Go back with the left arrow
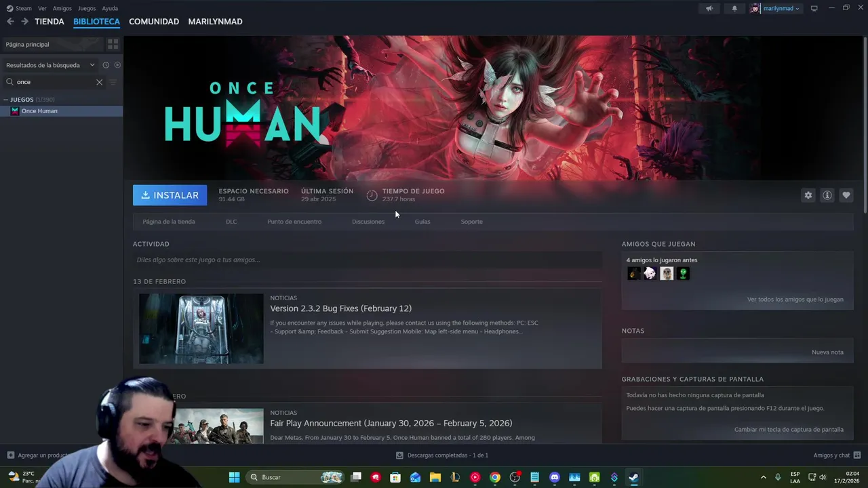The image size is (868, 488). point(10,22)
